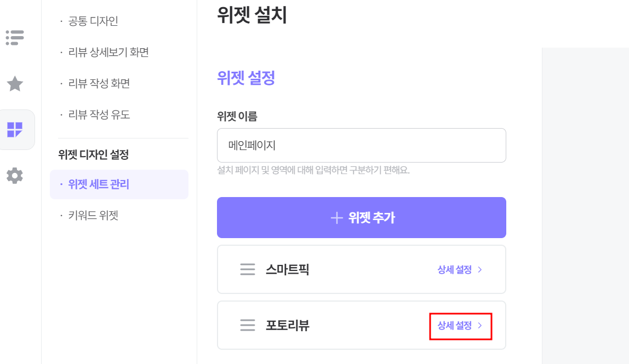Image resolution: width=629 pixels, height=364 pixels.
Task: Select the widget grid sidebar icon
Action: click(x=15, y=130)
